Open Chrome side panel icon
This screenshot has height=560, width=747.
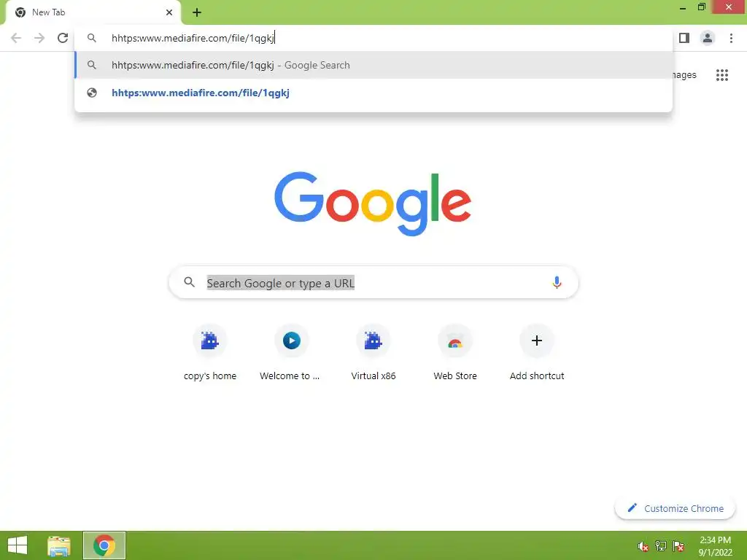pyautogui.click(x=684, y=38)
